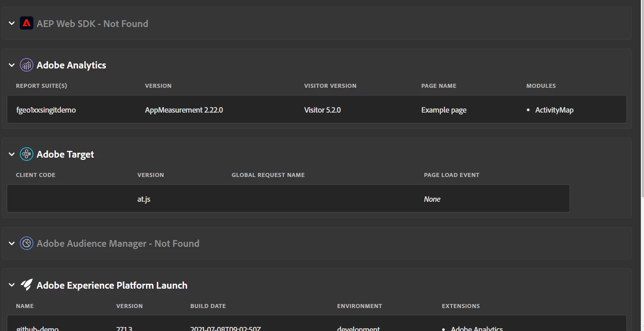Select 'Adobe Experience Platform Launch' heading

[x=112, y=285]
